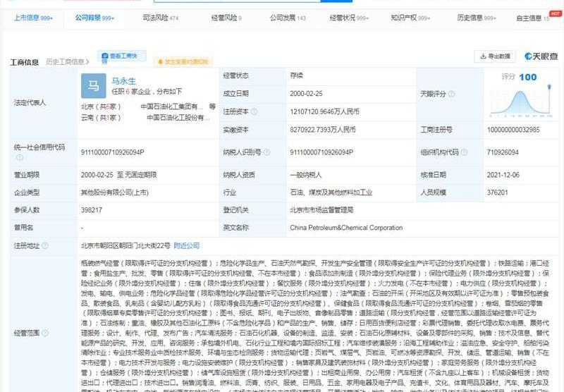Open legal representative 马永生 profile link

124,81
